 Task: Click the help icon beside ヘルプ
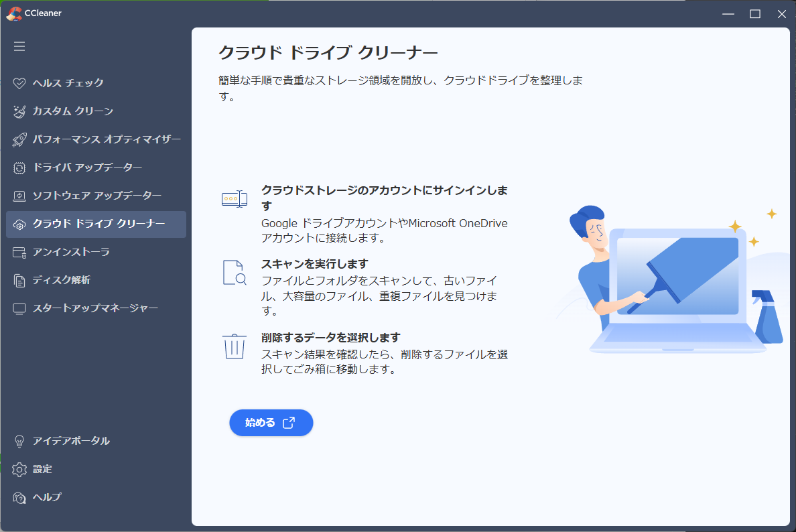pos(19,498)
